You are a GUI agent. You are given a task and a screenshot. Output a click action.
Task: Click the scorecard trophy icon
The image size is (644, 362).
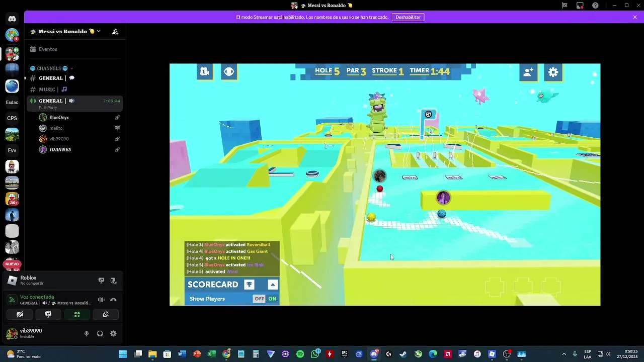(249, 285)
